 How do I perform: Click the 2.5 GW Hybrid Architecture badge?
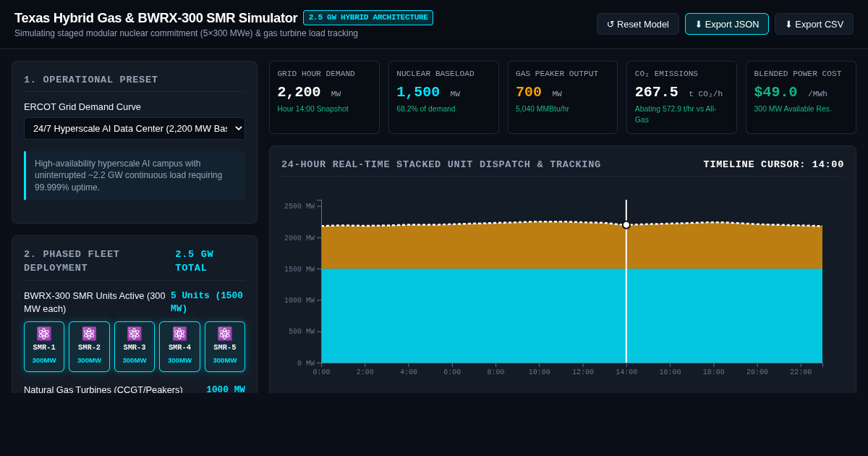pyautogui.click(x=368, y=17)
